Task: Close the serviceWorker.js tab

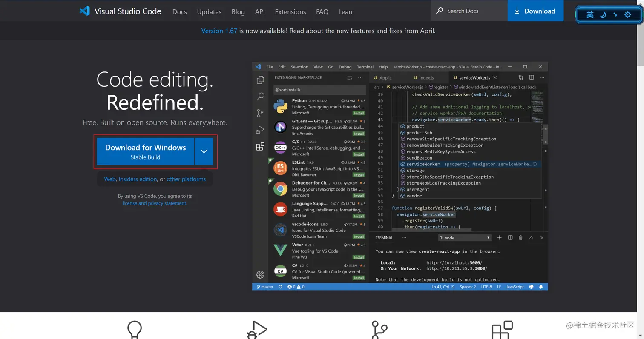Action: [495, 78]
